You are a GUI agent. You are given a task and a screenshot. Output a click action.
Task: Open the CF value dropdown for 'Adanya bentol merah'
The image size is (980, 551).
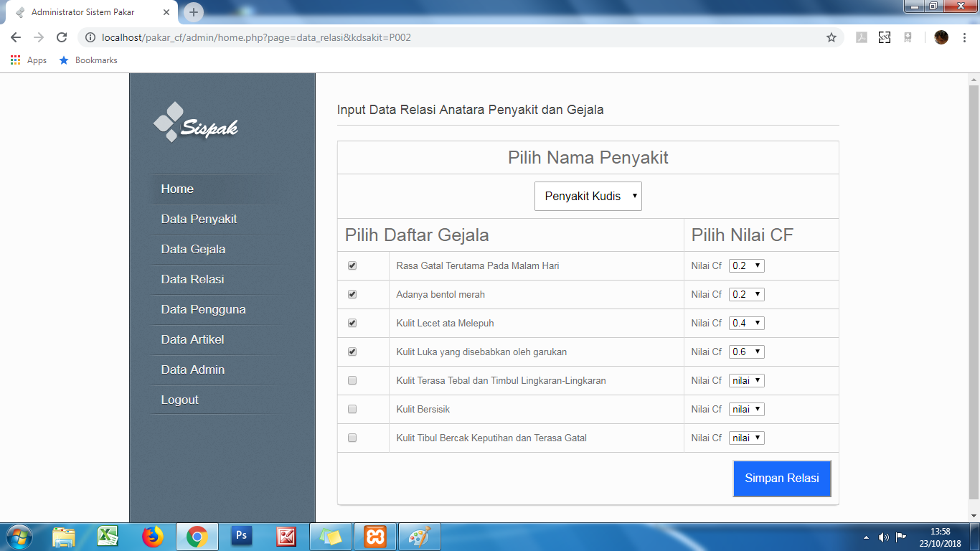click(x=746, y=293)
